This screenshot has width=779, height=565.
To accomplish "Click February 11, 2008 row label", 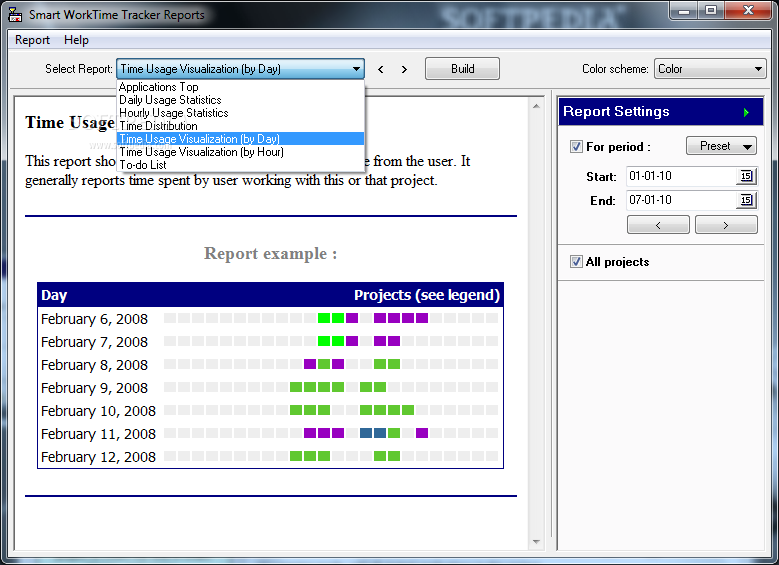I will [x=98, y=434].
